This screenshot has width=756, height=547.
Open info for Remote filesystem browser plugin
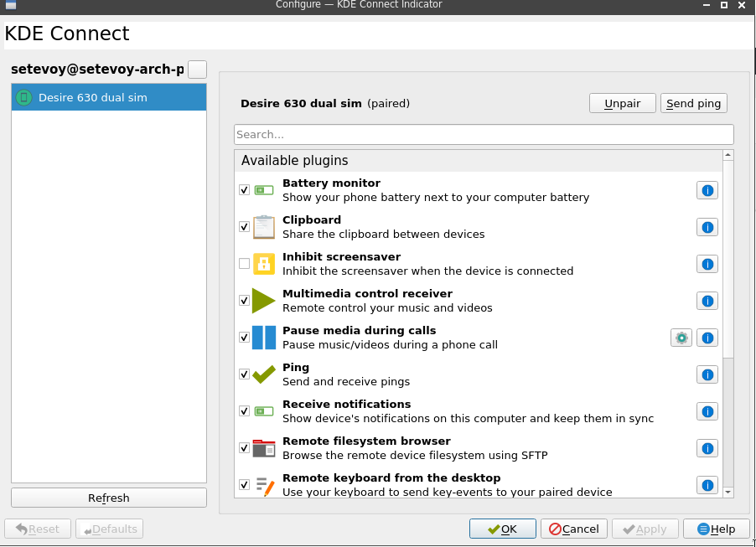(x=707, y=448)
